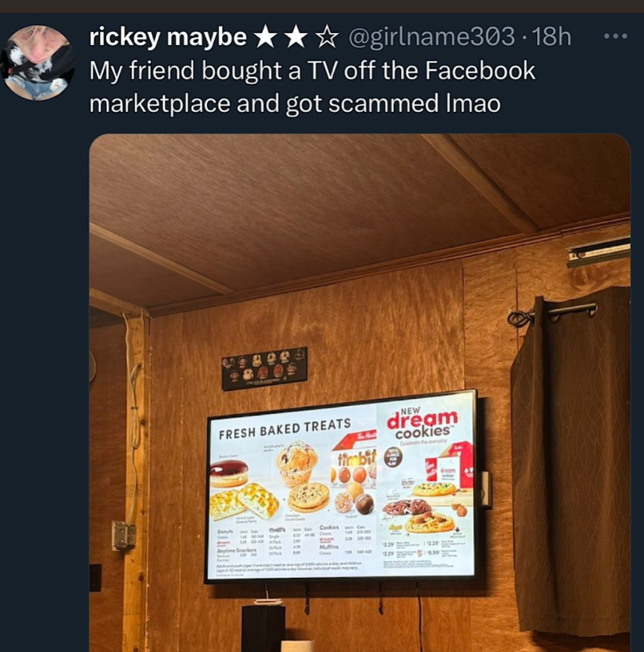Open the 18h timestamp link
The width and height of the screenshot is (644, 652).
[551, 37]
